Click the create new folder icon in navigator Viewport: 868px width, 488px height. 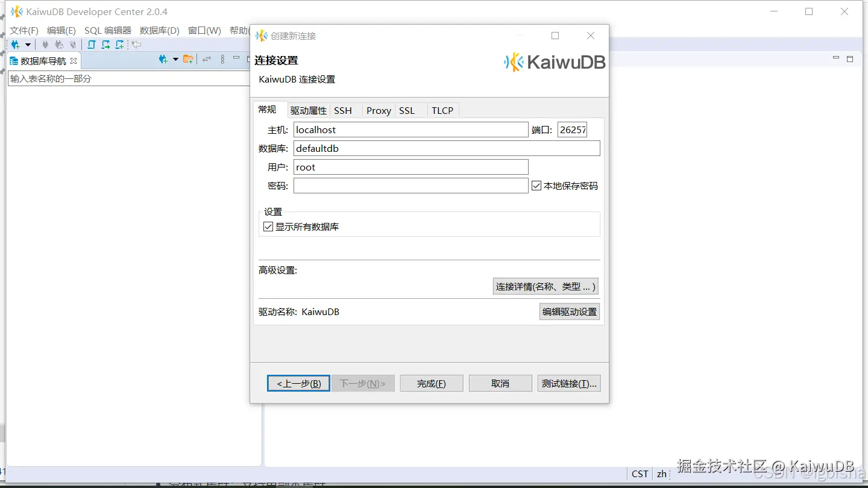pos(189,59)
